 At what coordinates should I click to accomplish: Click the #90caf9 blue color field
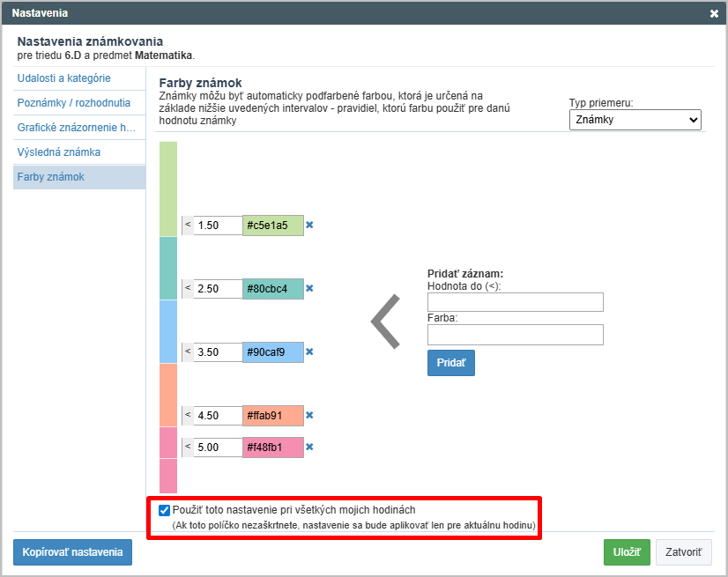click(x=272, y=352)
